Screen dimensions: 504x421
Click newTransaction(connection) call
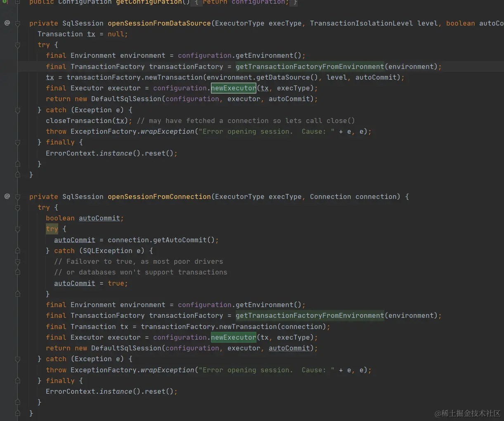272,326
